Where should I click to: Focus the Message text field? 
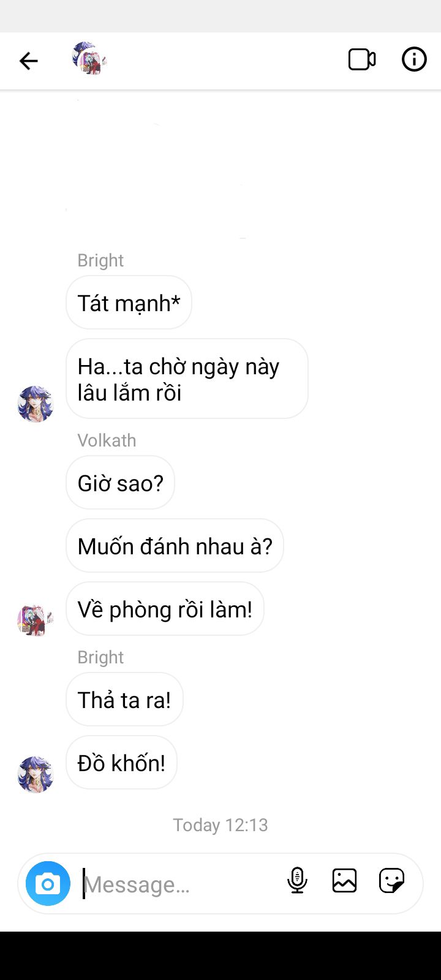pos(181,884)
